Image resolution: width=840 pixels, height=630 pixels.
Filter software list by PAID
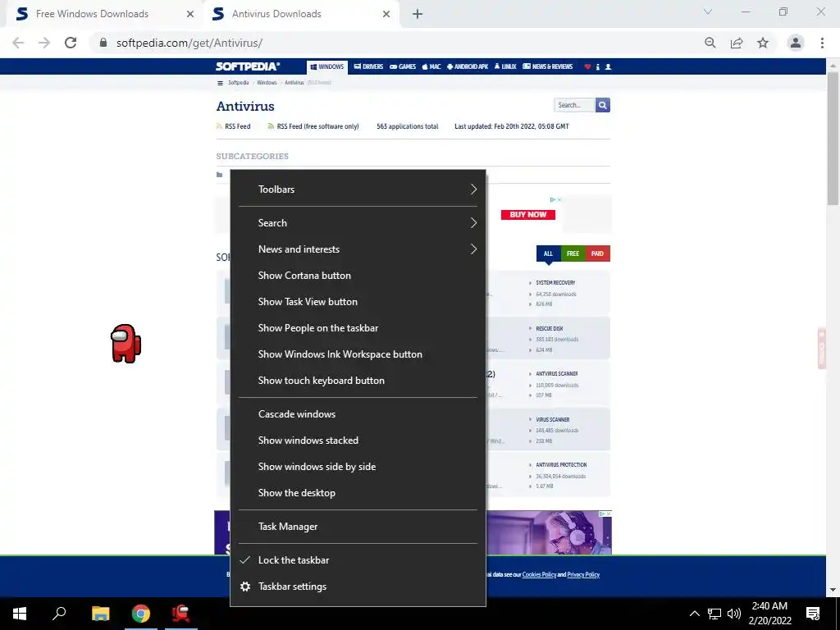click(x=597, y=254)
